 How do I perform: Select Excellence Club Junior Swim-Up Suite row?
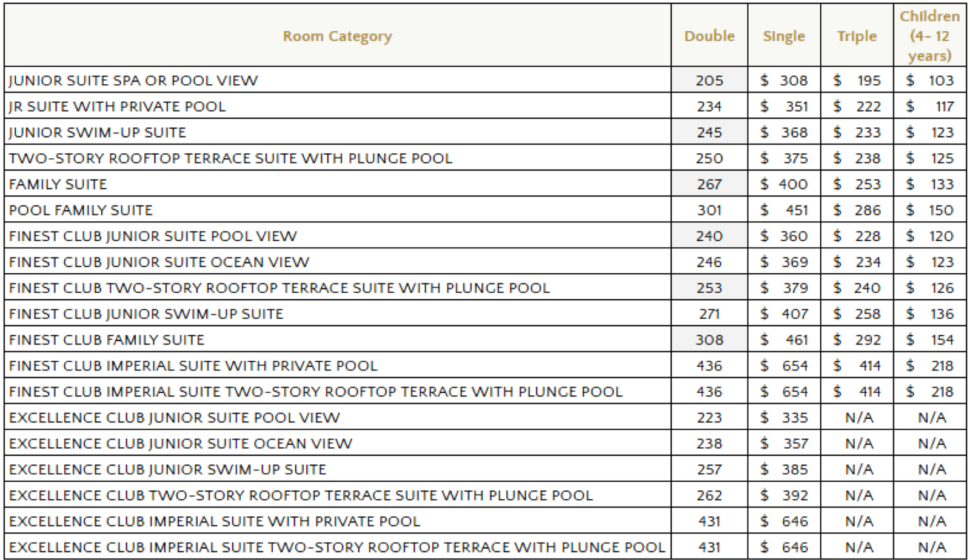tap(167, 470)
